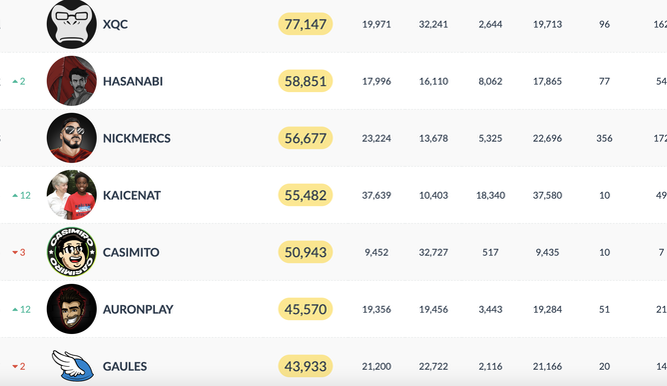The width and height of the screenshot is (667, 386).
Task: Open KAICENAT's profile photo
Action: coord(71,195)
